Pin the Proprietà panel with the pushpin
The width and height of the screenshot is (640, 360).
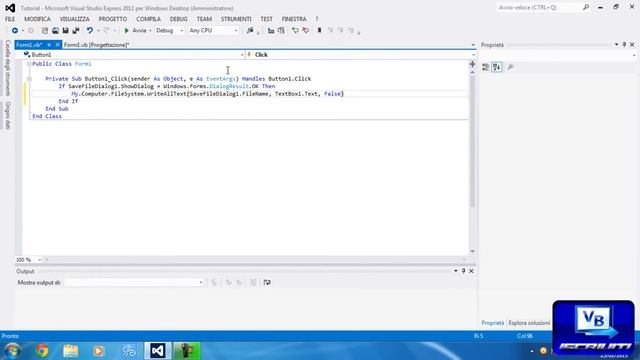pos(624,44)
